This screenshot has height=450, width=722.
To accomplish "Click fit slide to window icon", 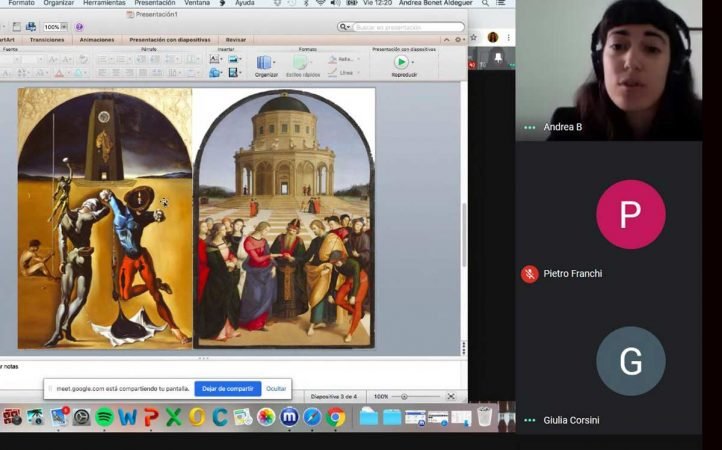I will pos(451,396).
